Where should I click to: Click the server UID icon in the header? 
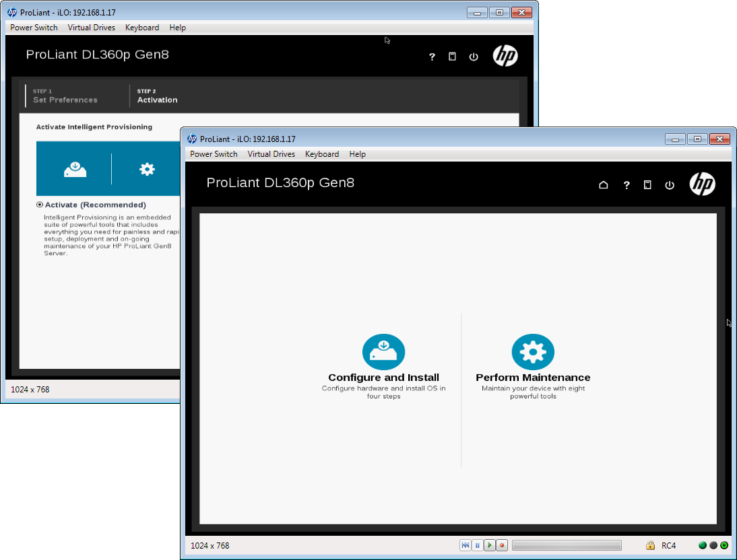click(x=647, y=184)
